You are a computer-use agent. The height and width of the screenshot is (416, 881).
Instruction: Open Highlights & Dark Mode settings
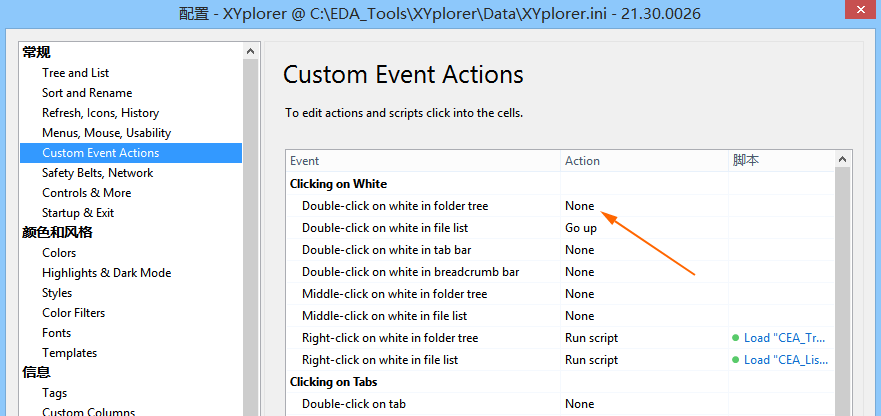106,273
